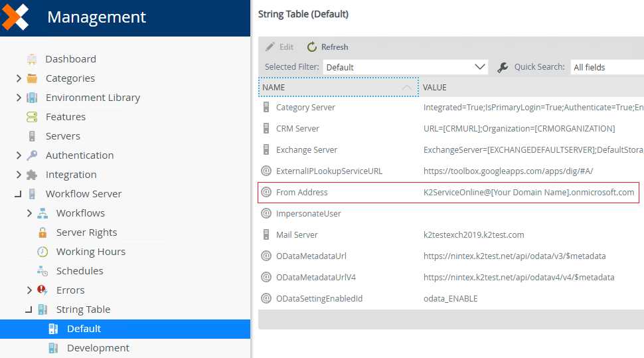Click the Edit toolbar button
This screenshot has height=358, width=644.
click(280, 47)
